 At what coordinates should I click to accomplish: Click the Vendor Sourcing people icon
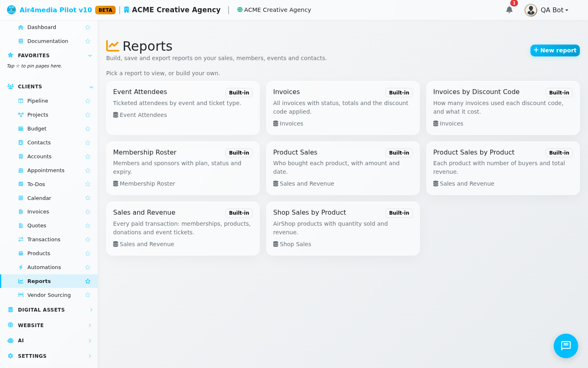pos(21,295)
